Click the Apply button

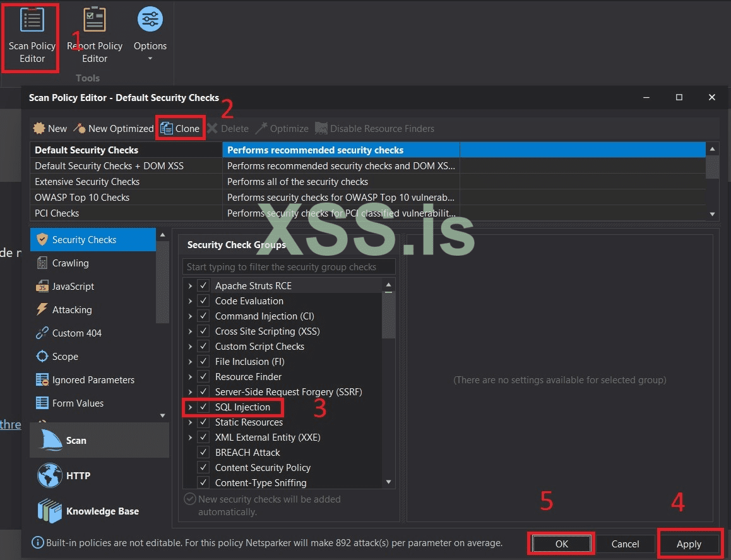pyautogui.click(x=689, y=544)
